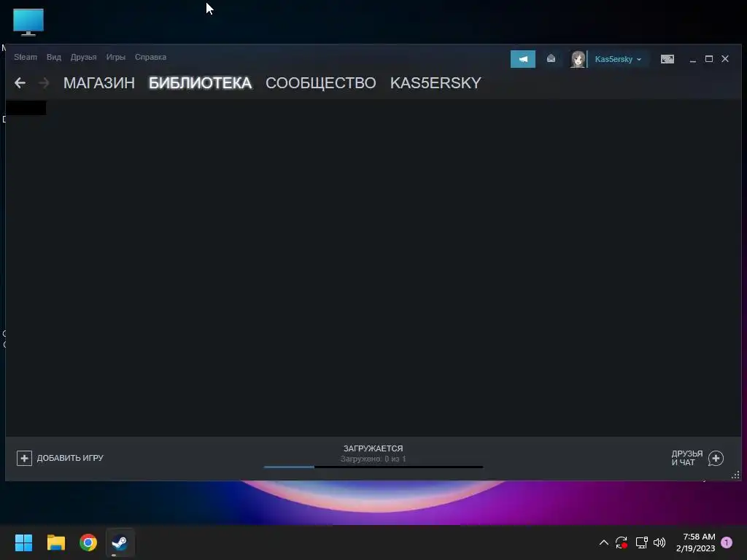Viewport: 747px width, 560px height.
Task: Click the Загружено: 0 из 1 text
Action: (x=373, y=459)
